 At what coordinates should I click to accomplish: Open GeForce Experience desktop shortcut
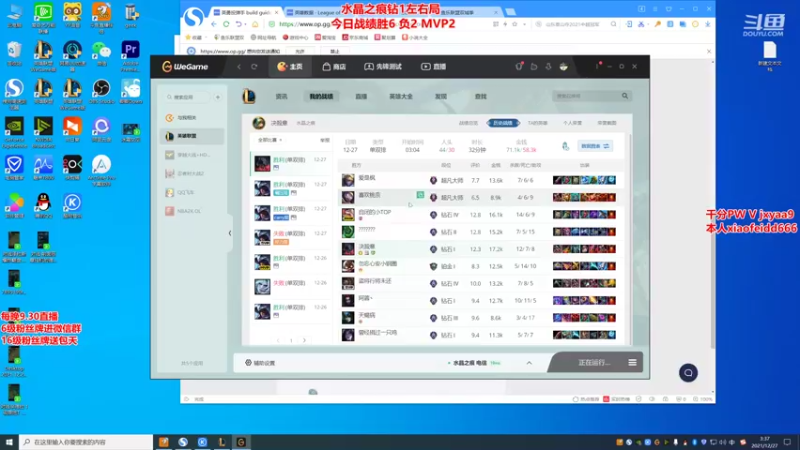[14, 131]
